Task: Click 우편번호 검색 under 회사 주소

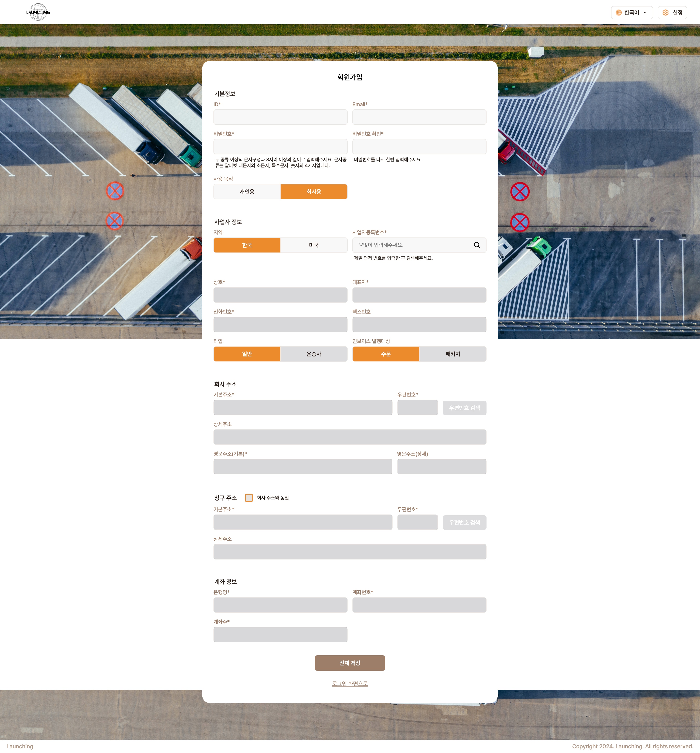Action: (x=464, y=408)
